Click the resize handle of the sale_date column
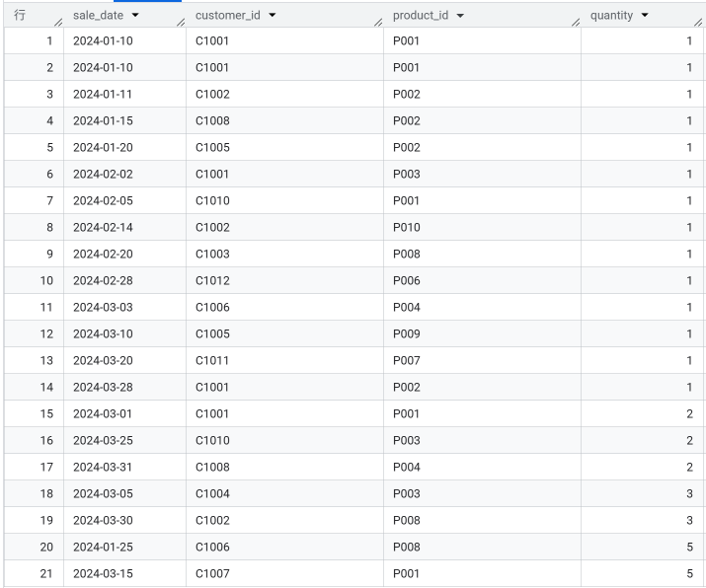706x588 pixels. (x=180, y=21)
